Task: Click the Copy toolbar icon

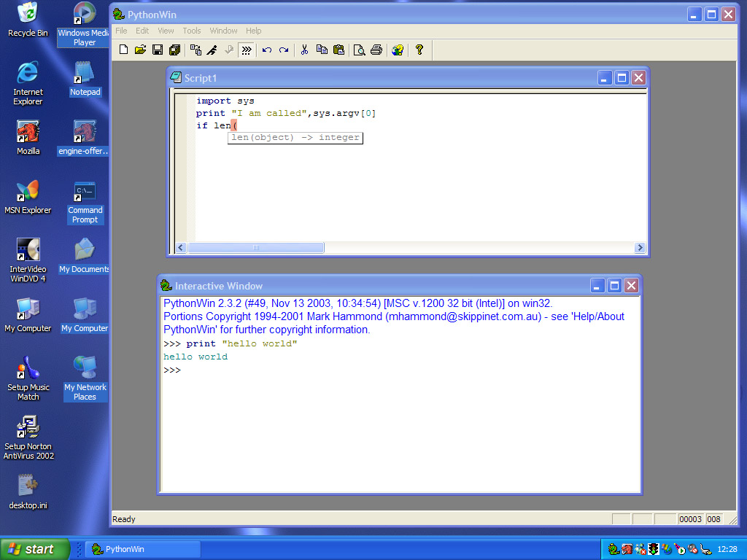Action: tap(322, 50)
